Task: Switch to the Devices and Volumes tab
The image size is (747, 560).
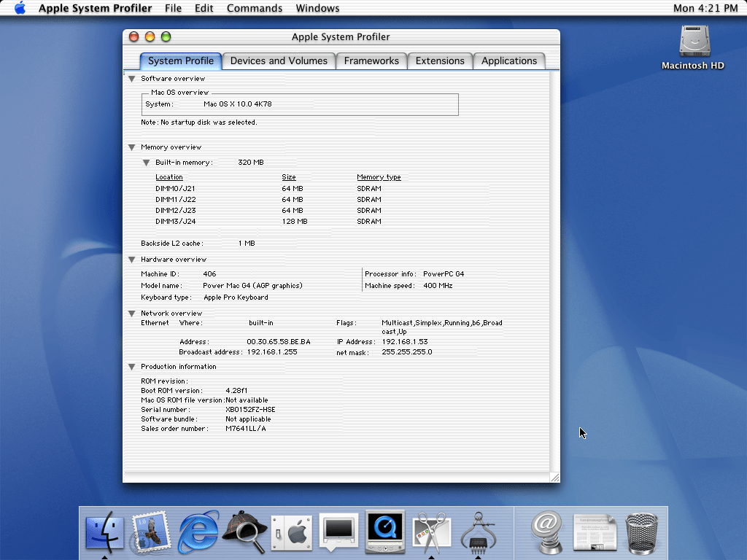Action: (x=279, y=61)
